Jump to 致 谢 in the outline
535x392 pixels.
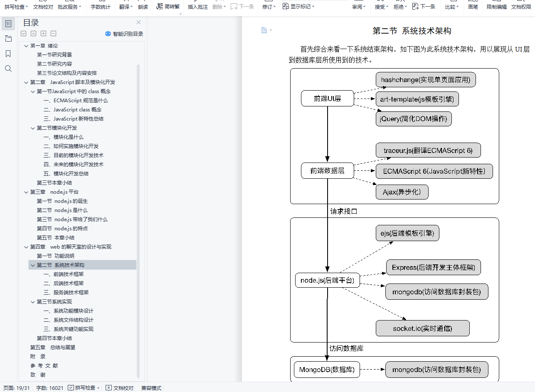click(38, 375)
